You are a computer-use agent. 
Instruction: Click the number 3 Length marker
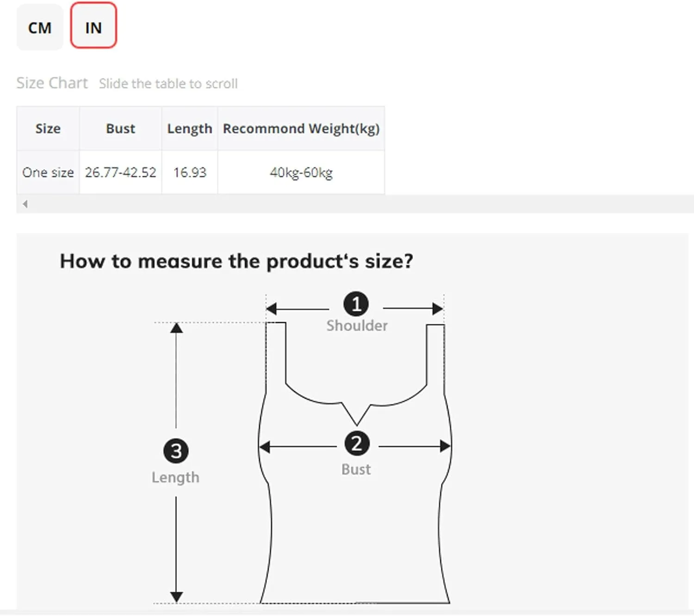176,451
